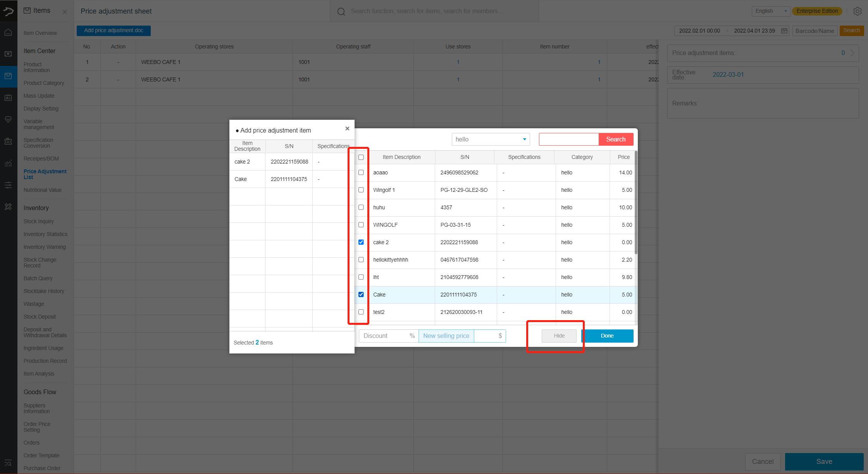Click the menu search icon at the sidebar bottom
The image size is (868, 474).
tap(8, 463)
